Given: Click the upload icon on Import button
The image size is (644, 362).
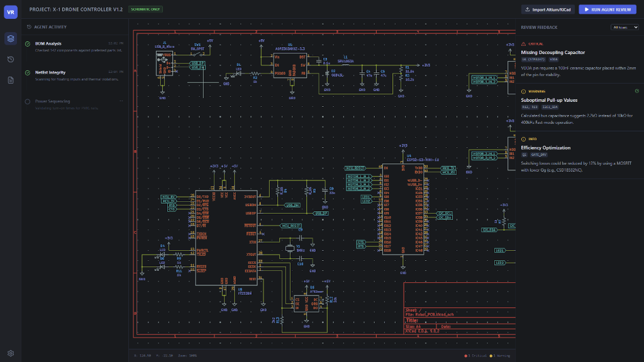Looking at the screenshot, I should tap(528, 9).
